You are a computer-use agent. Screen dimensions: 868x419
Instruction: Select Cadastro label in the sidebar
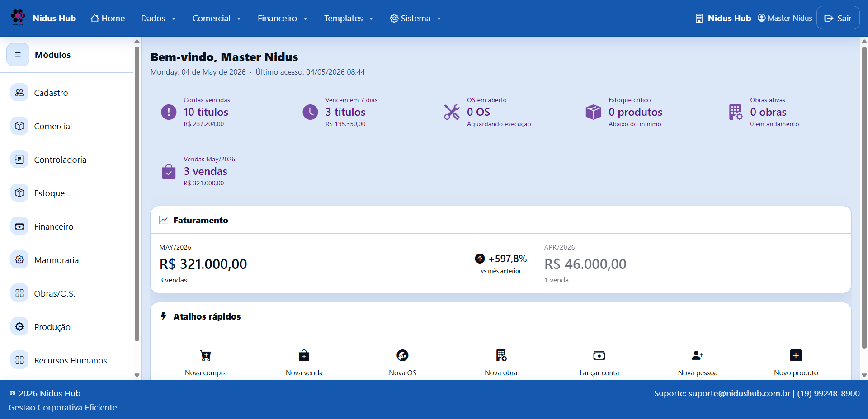click(51, 93)
